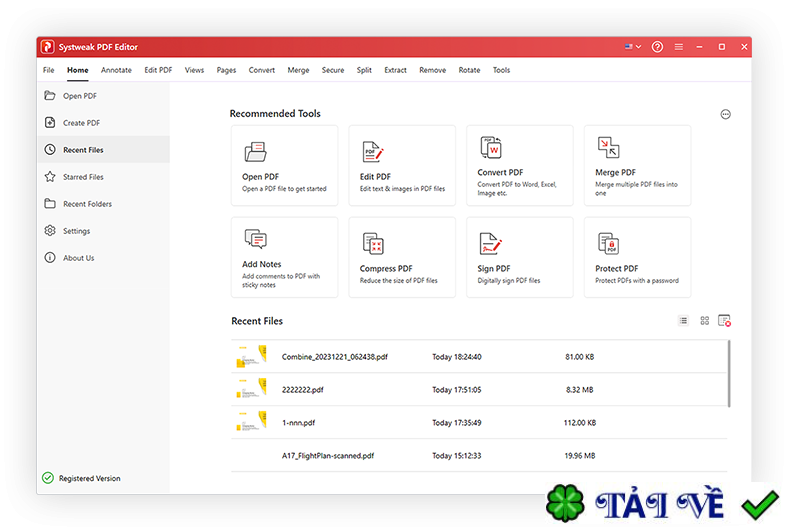Open the Split tab

[364, 70]
